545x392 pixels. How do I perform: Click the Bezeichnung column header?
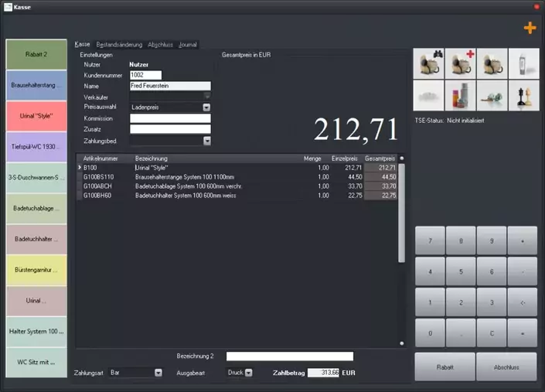152,159
